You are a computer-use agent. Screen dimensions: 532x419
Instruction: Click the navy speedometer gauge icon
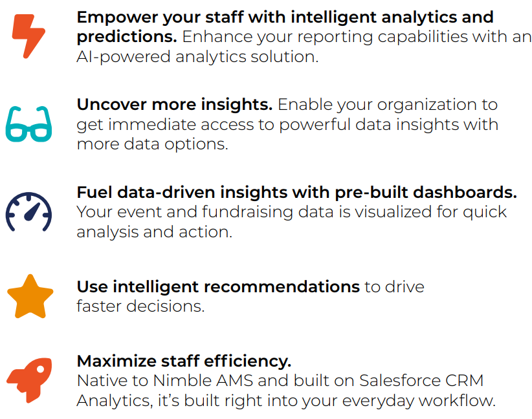(x=28, y=212)
